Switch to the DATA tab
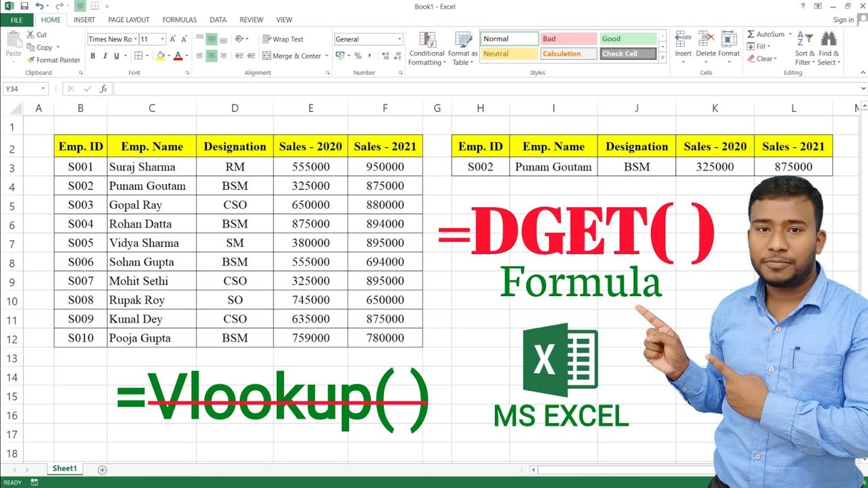This screenshot has height=488, width=868. pos(218,20)
